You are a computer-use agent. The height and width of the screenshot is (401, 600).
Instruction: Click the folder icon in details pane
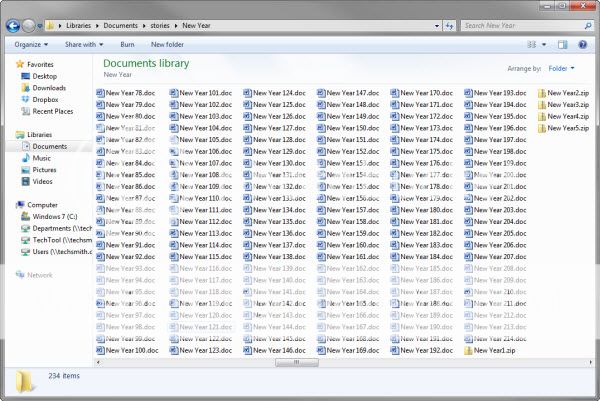[x=25, y=381]
